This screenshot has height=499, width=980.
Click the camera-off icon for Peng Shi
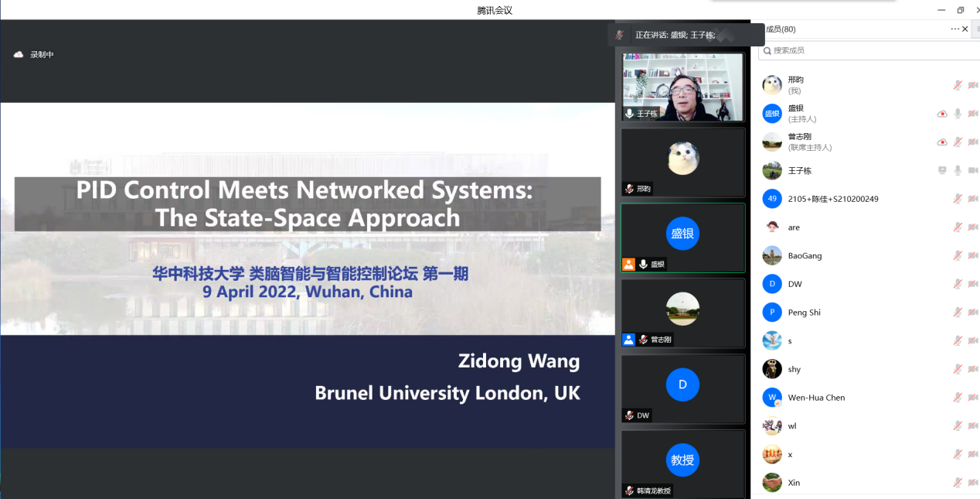tap(972, 313)
